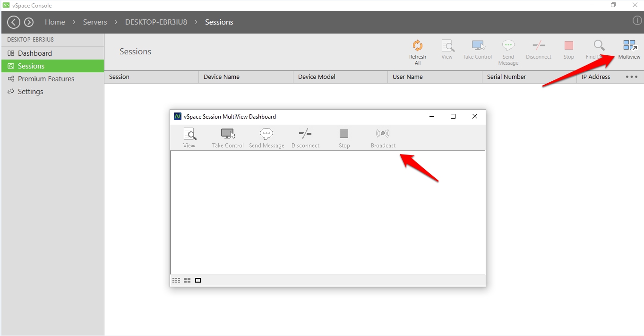Viewport: 644px width, 336px height.
Task: Click Send Message in MultiView Dashboard
Action: pyautogui.click(x=266, y=138)
